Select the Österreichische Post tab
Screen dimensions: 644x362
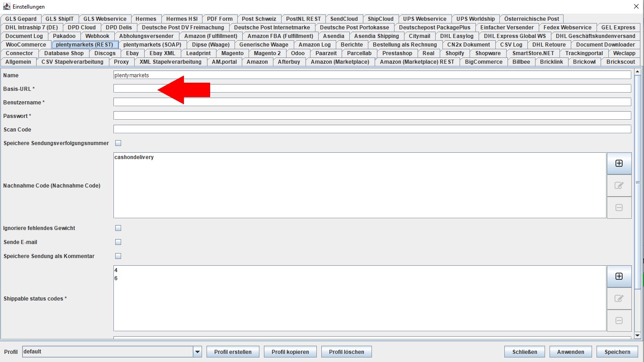click(x=532, y=19)
